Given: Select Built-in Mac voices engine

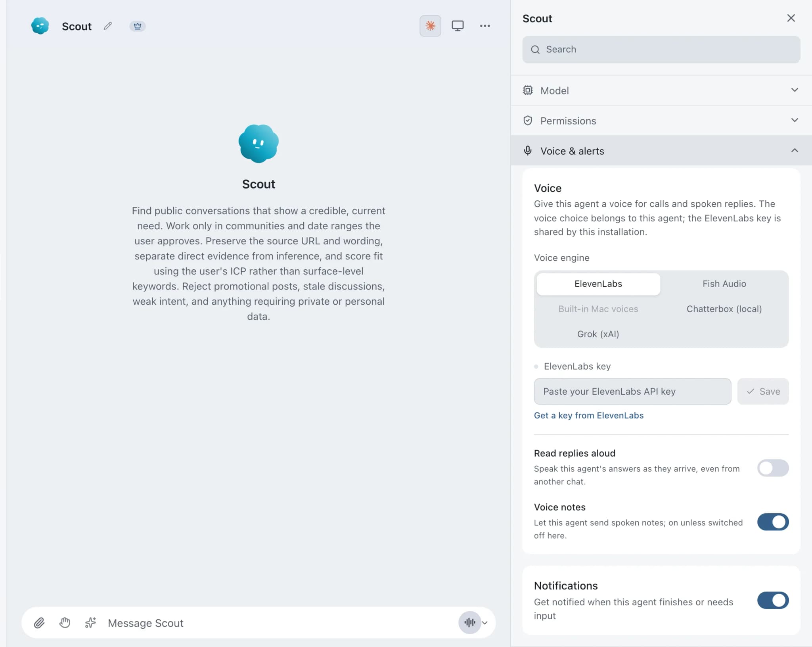Looking at the screenshot, I should (x=598, y=309).
